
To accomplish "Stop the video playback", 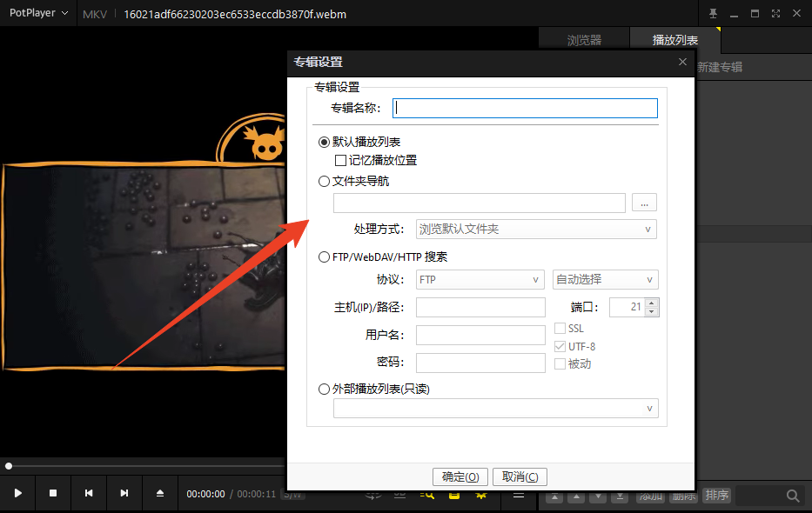I will click(x=53, y=493).
